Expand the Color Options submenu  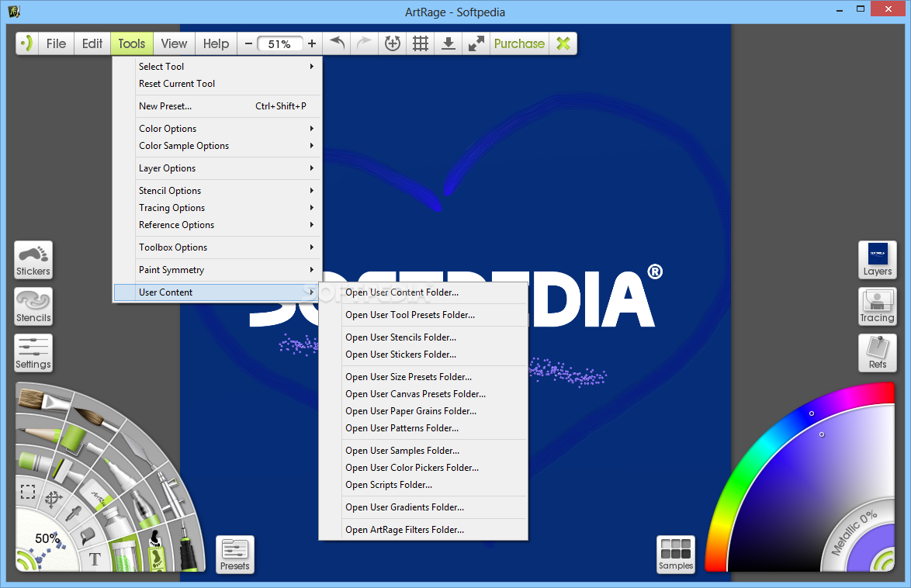[217, 129]
